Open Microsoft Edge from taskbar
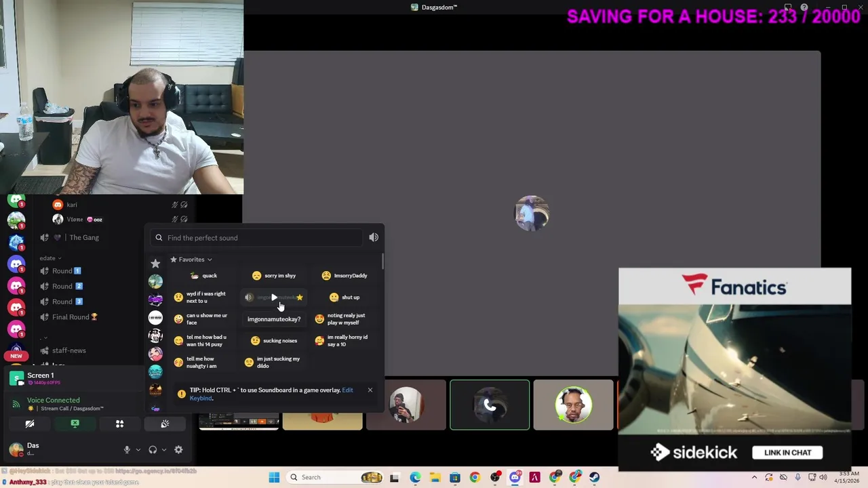The width and height of the screenshot is (868, 488). click(x=415, y=477)
